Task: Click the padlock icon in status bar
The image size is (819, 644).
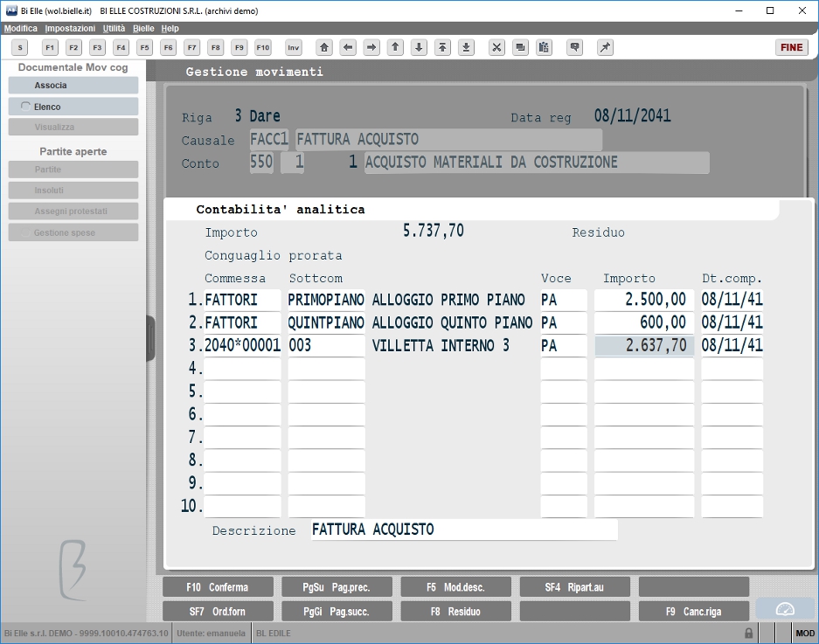Action: click(x=748, y=633)
